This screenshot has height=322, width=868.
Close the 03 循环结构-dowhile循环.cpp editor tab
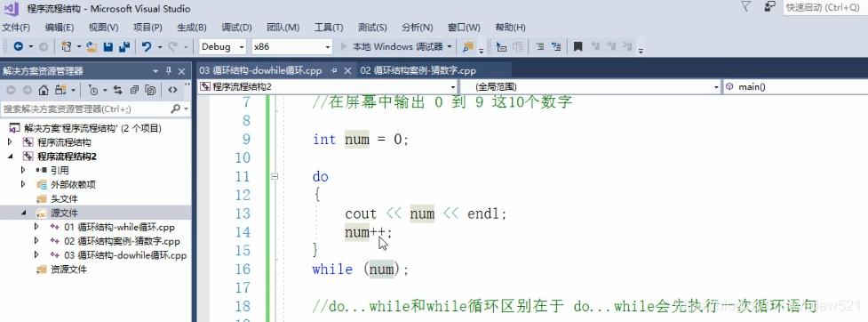(x=347, y=71)
